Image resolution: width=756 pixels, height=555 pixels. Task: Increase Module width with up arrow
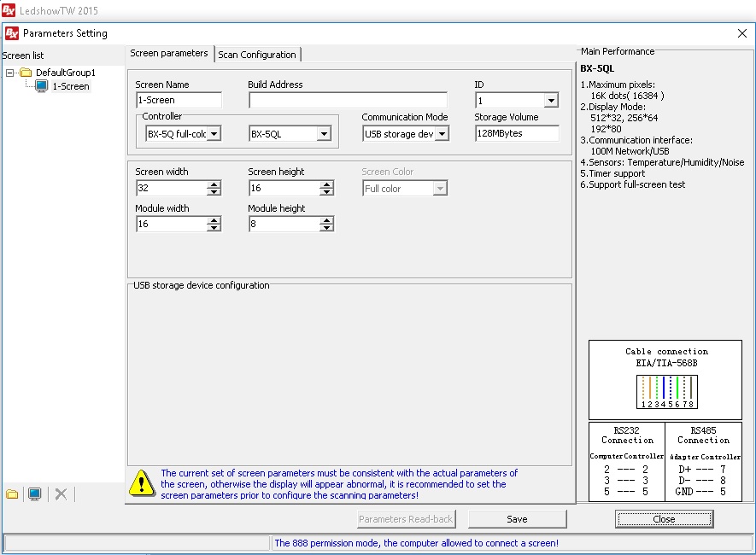tap(214, 220)
